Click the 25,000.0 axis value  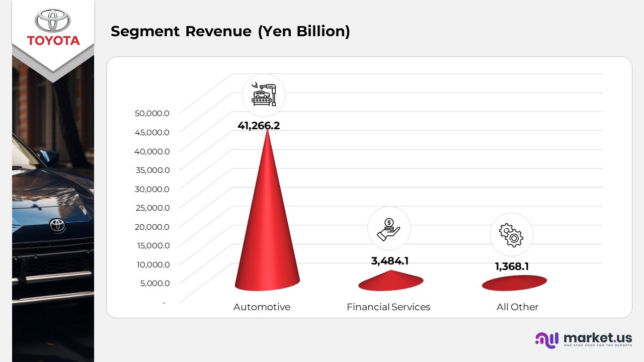(x=152, y=208)
